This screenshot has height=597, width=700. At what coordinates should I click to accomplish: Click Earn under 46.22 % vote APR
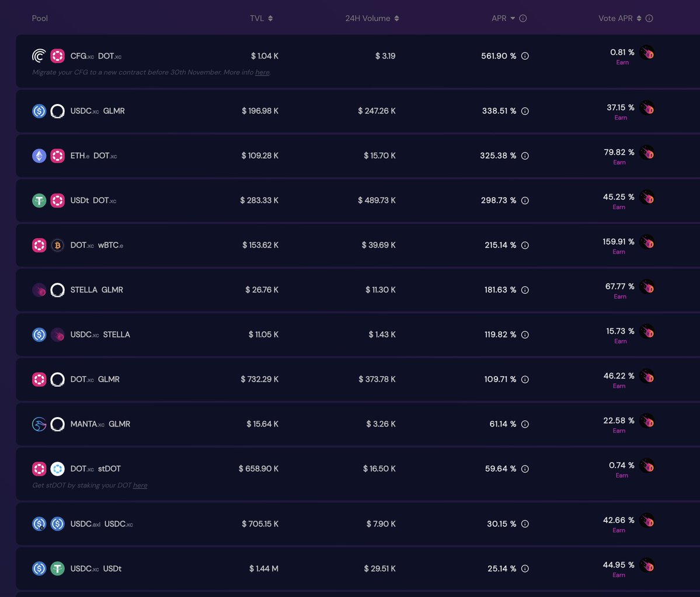pyautogui.click(x=619, y=386)
